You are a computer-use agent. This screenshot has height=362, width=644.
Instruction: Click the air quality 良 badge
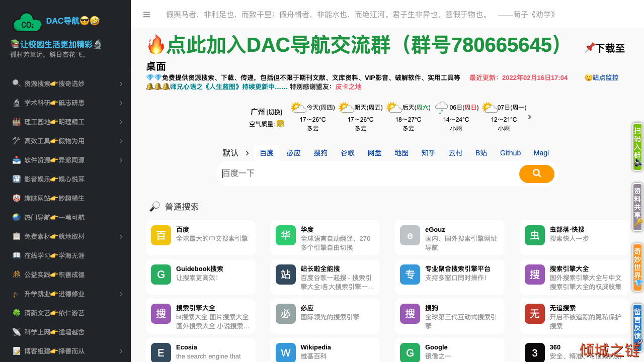click(x=280, y=124)
